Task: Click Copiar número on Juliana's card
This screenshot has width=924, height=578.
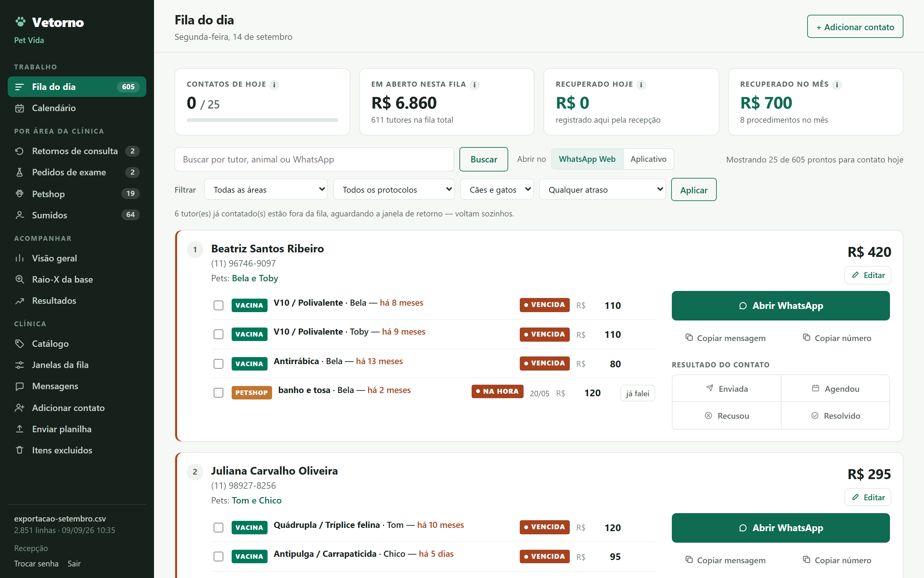Action: coord(837,560)
